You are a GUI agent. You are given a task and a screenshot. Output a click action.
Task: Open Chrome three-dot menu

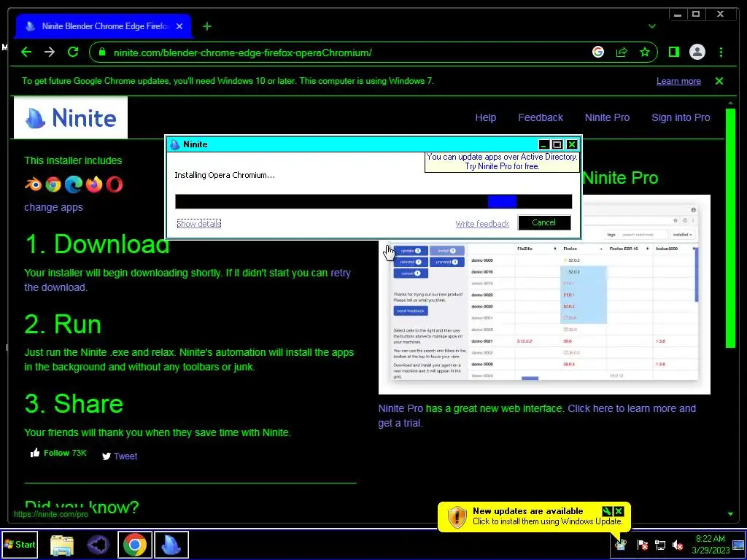coord(721,52)
